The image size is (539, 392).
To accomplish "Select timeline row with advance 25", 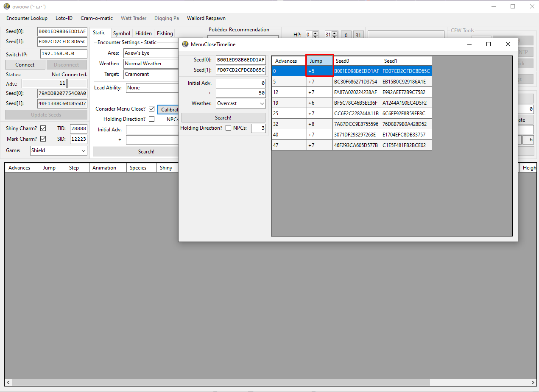I will click(352, 113).
